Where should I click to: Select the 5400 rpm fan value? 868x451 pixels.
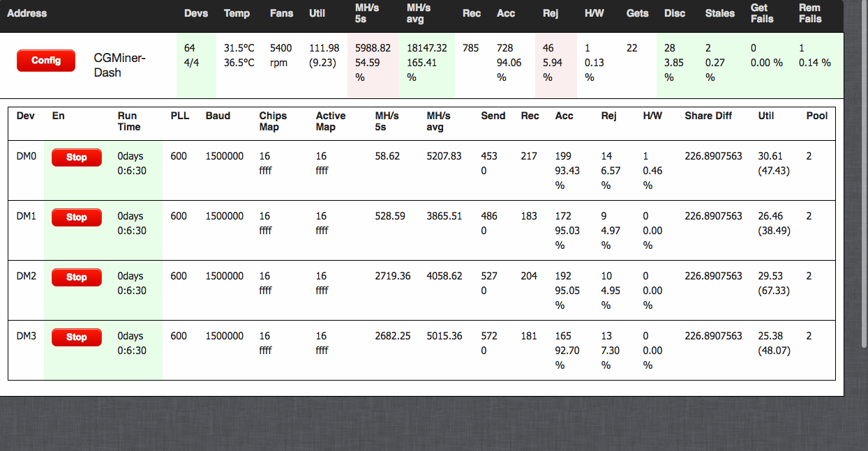pos(281,55)
